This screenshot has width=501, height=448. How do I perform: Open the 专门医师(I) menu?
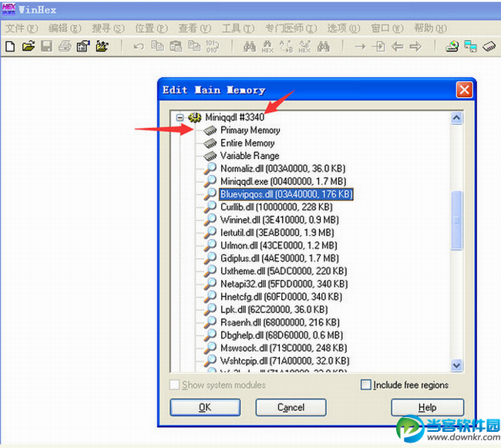tap(291, 29)
